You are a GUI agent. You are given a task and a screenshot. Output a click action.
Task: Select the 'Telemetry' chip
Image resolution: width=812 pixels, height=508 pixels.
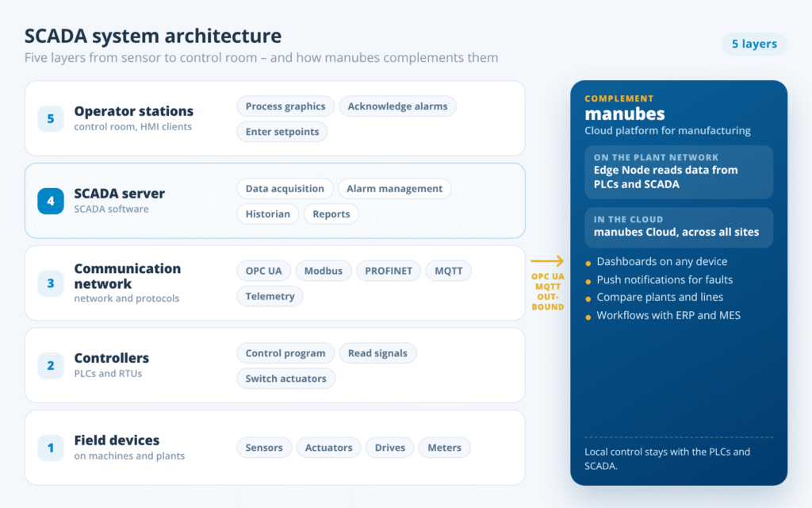click(270, 297)
